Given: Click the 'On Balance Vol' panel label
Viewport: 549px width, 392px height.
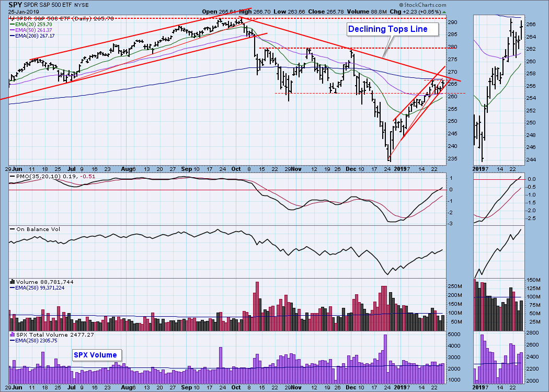Looking at the screenshot, I should (x=35, y=229).
